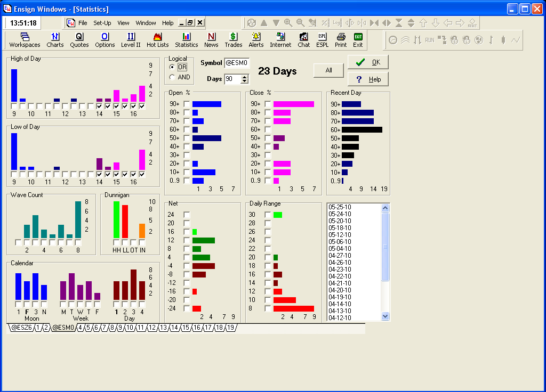Click the EW icon beside File menu

(71, 23)
